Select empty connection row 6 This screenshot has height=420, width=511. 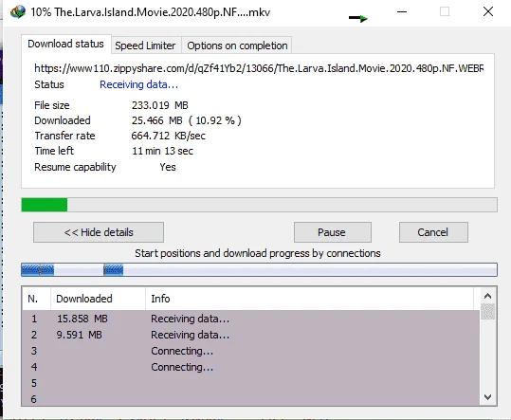pyautogui.click(x=251, y=399)
